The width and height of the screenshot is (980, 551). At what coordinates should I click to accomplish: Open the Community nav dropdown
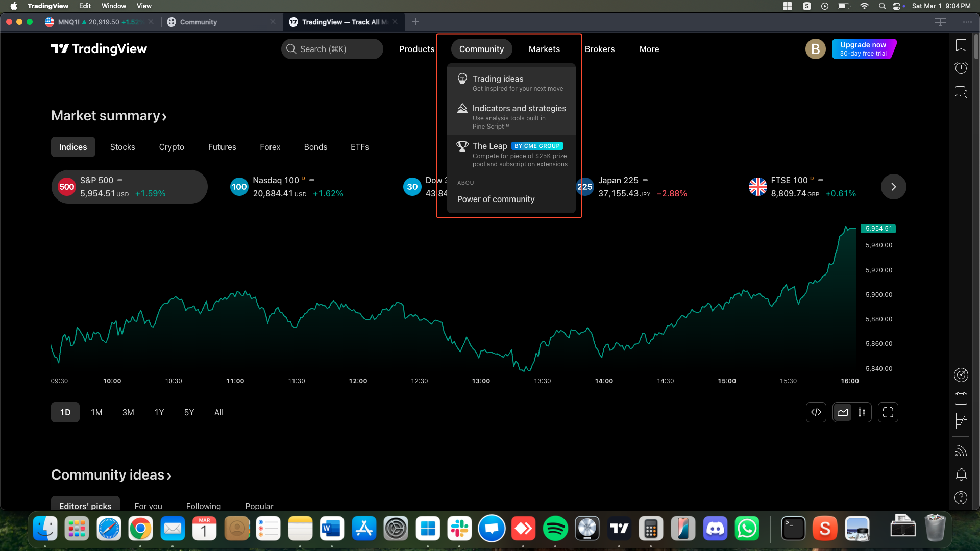pos(481,49)
